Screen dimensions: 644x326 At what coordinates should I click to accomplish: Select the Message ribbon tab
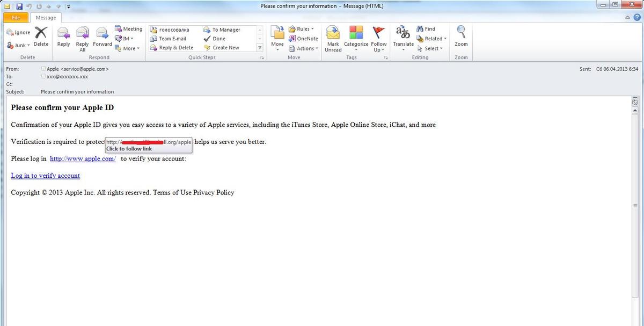46,18
